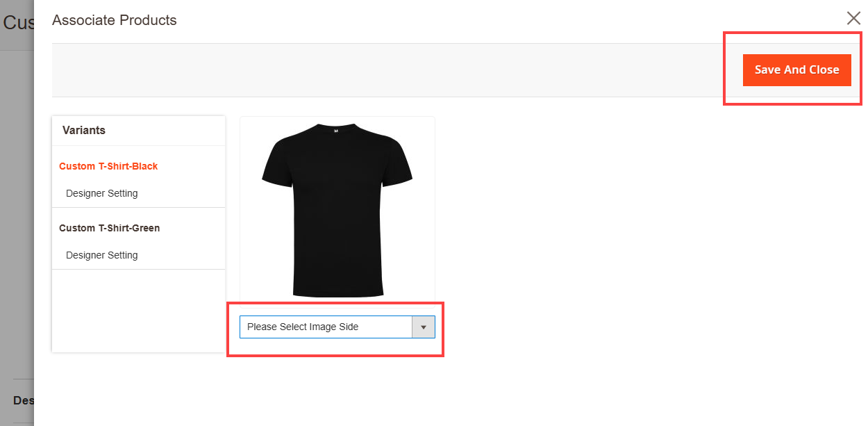The width and height of the screenshot is (868, 426).
Task: Click the bottom hem of the black t-shirt
Action: pos(337,292)
